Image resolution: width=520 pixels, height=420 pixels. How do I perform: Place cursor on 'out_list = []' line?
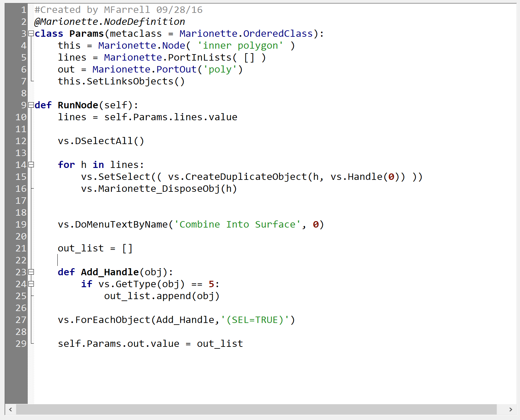pos(95,249)
